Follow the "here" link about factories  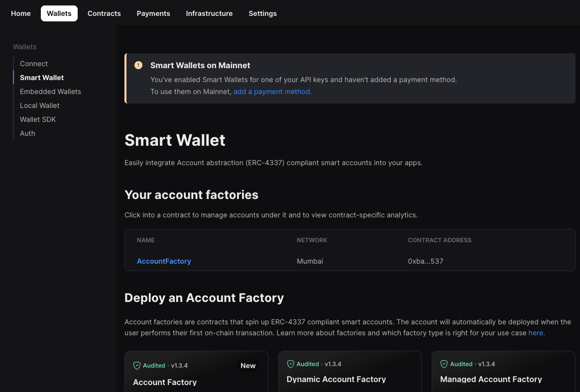click(536, 333)
